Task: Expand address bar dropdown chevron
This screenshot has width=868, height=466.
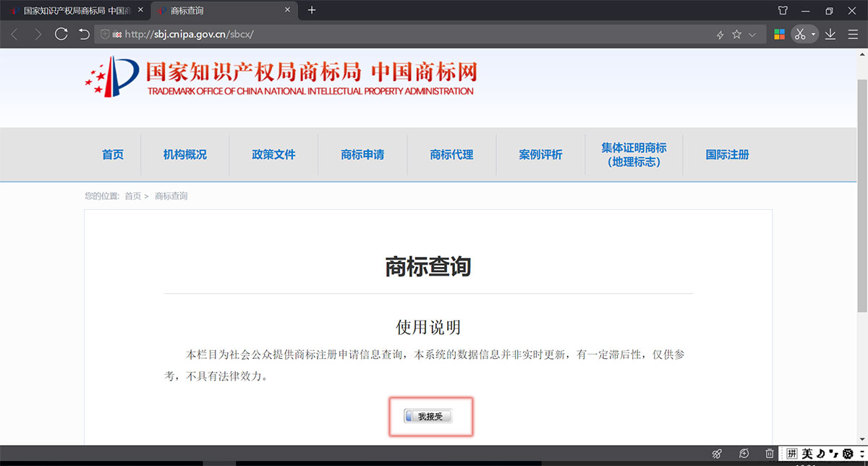Action: 752,35
